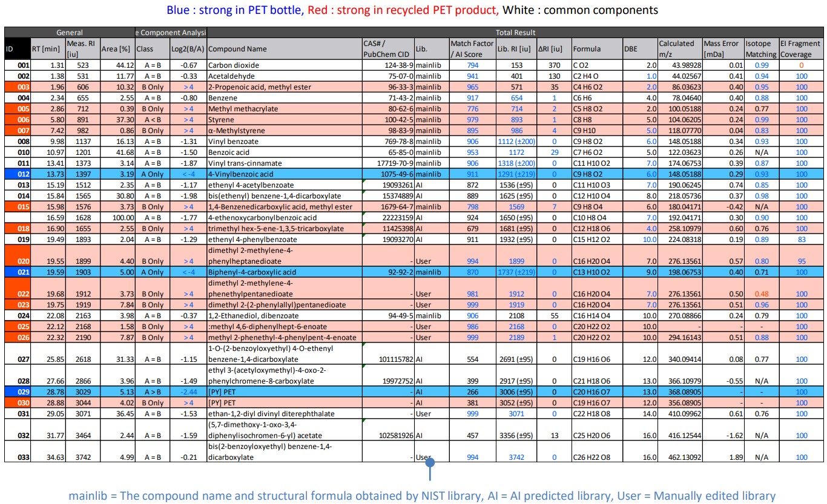Select 'Match Factor / AI Score' header

472,49
